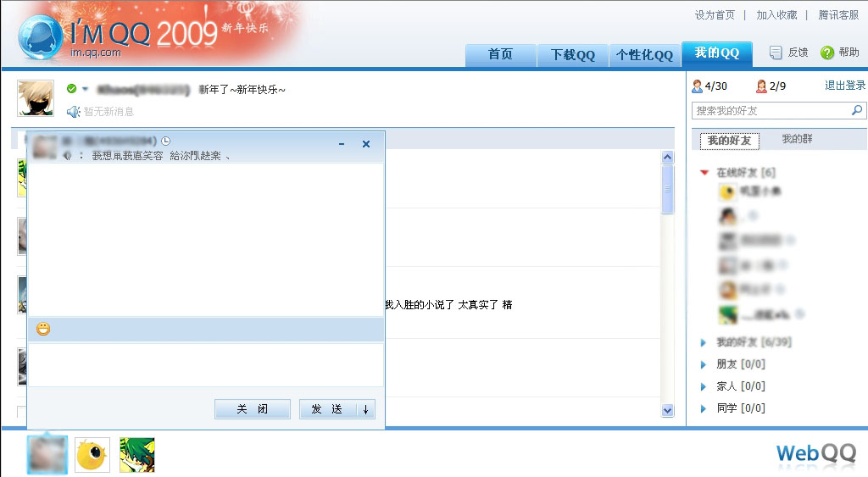Image resolution: width=868 pixels, height=477 pixels.
Task: Click the scrollbar down arrow
Action: click(x=668, y=411)
